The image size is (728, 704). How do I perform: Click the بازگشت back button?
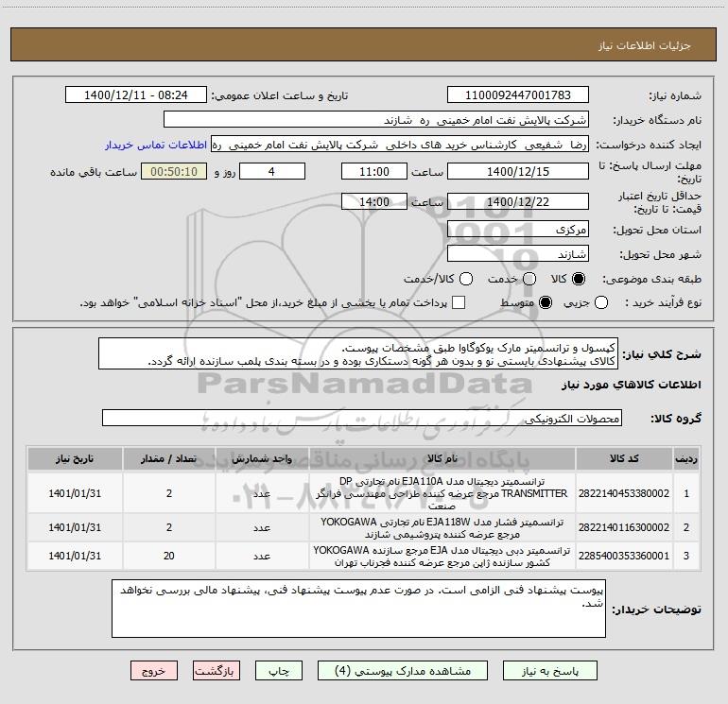[x=217, y=670]
